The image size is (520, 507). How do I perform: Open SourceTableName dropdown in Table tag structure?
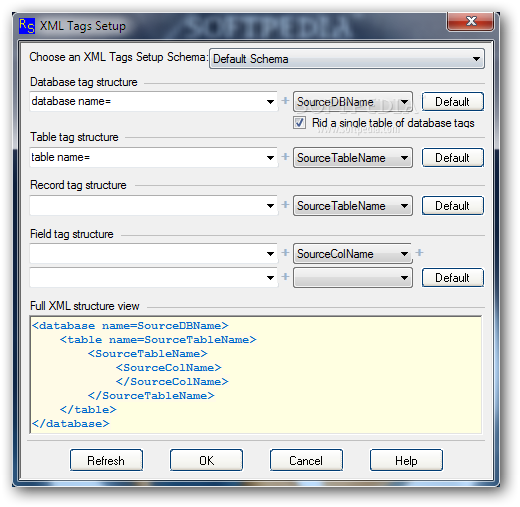[x=353, y=158]
